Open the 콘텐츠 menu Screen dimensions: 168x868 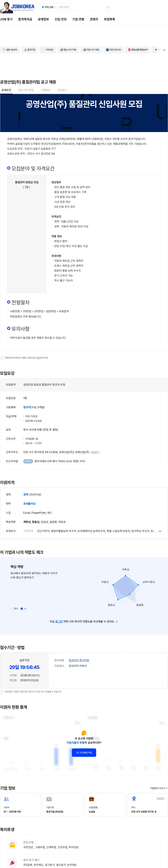94,19
